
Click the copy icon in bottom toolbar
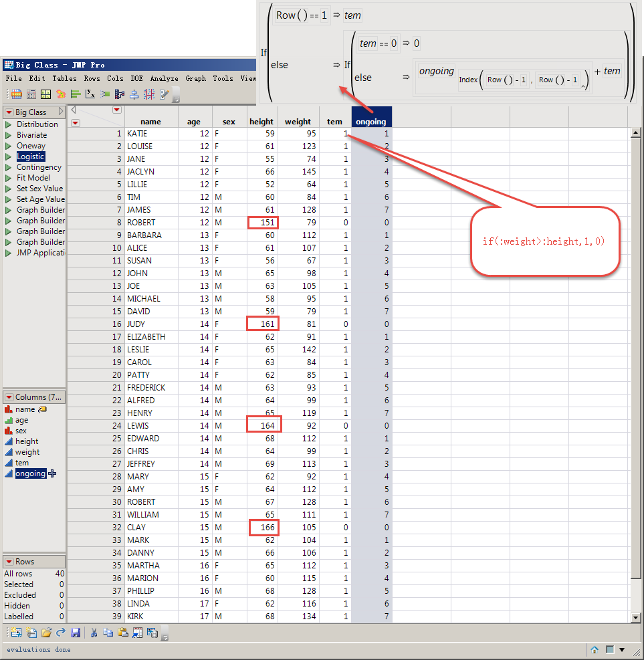point(108,632)
